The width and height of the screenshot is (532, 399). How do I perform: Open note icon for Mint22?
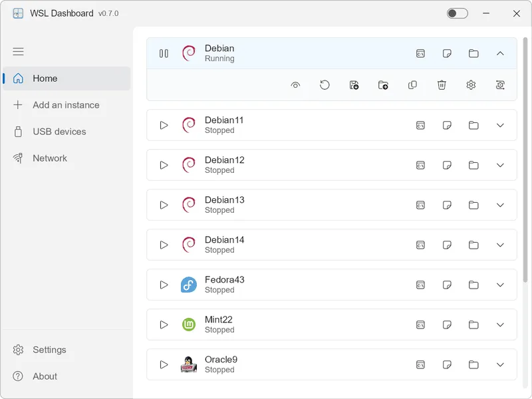tap(447, 325)
